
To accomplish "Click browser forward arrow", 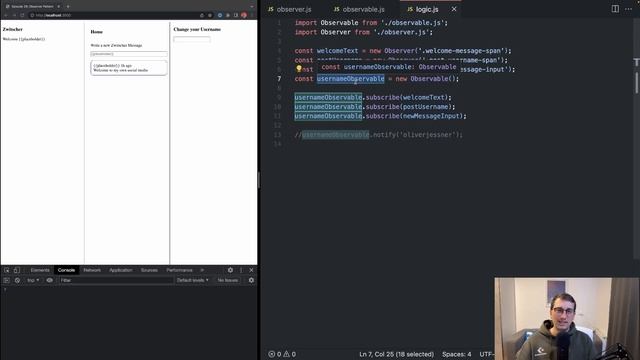I will (x=14, y=15).
